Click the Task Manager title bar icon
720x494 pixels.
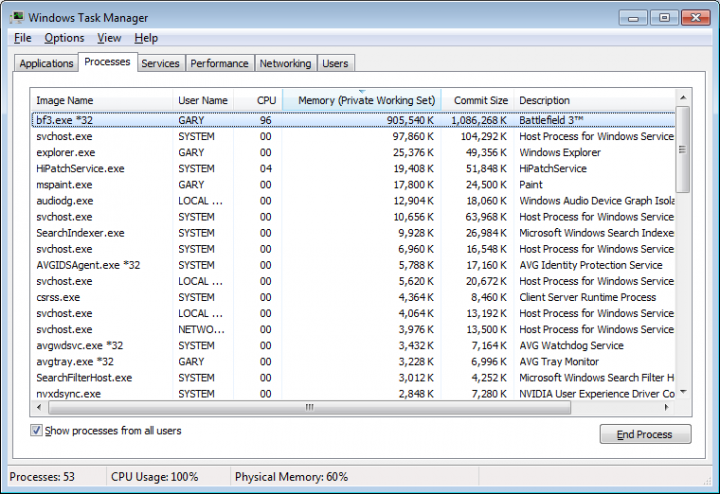[x=17, y=18]
